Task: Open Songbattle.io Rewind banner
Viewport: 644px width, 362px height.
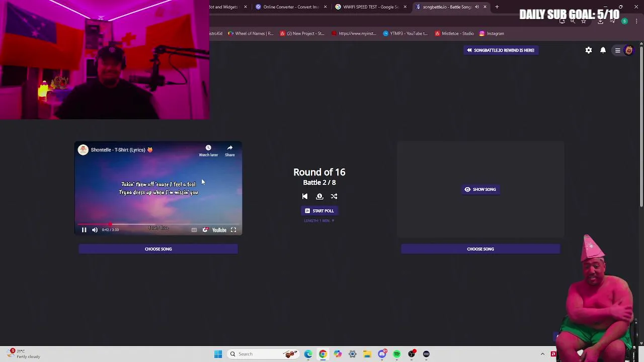Action: pos(501,50)
